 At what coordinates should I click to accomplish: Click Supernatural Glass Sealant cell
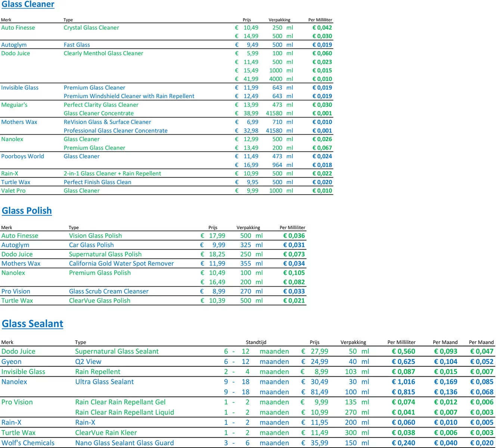point(117,352)
